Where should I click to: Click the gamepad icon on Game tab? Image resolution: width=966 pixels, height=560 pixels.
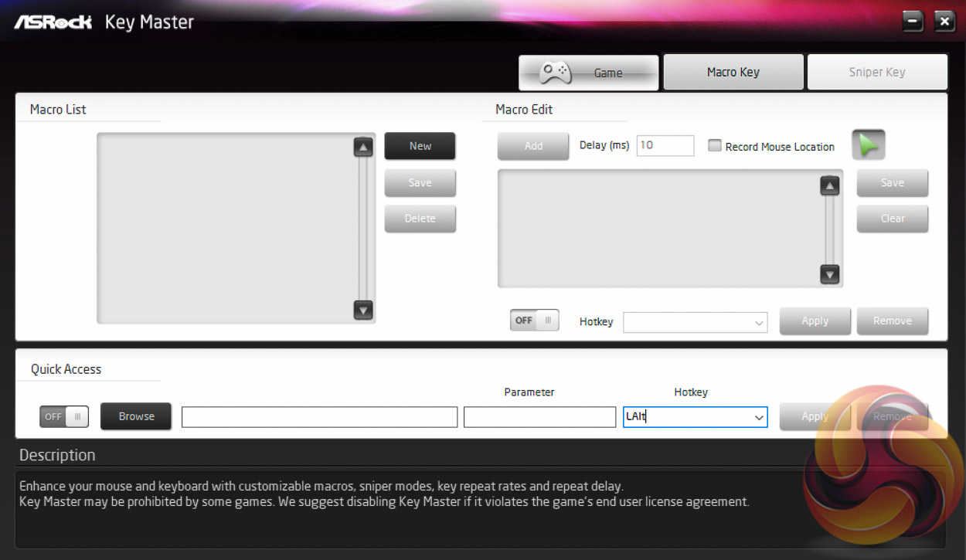click(555, 73)
